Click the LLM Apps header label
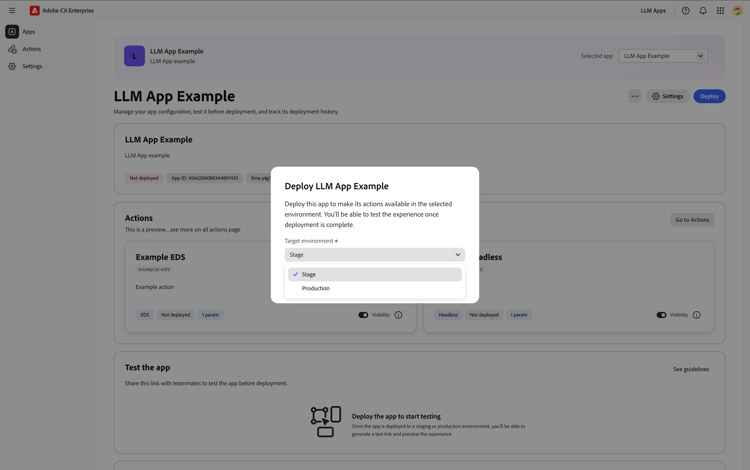The height and width of the screenshot is (470, 750). point(653,11)
